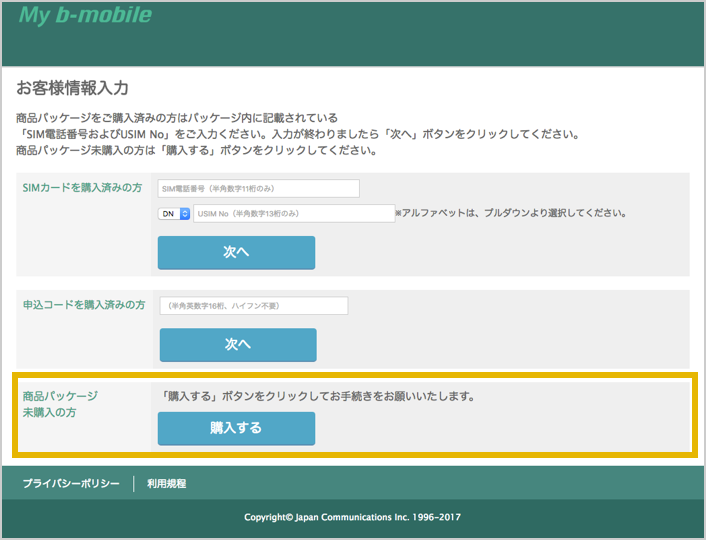Click the ※アルファベット pulldown note text
Image resolution: width=706 pixels, height=540 pixels.
510,214
